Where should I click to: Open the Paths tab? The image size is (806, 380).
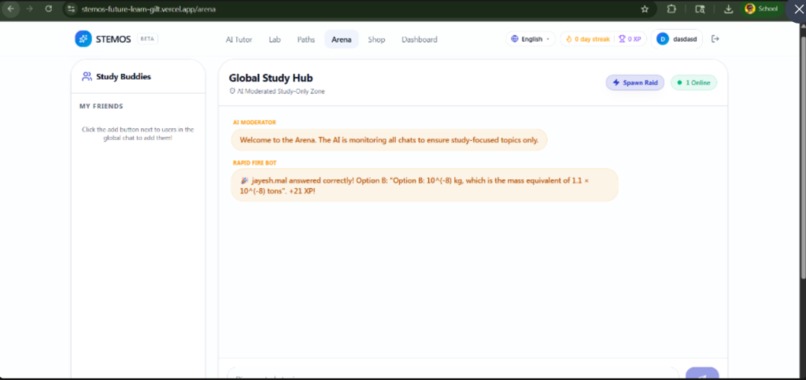[x=306, y=40]
